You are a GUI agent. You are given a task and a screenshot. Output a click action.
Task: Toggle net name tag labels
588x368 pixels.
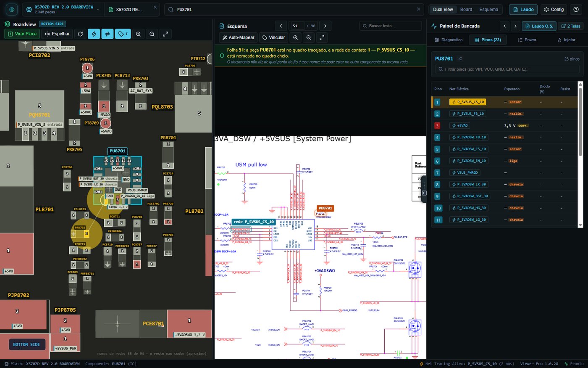(123, 34)
